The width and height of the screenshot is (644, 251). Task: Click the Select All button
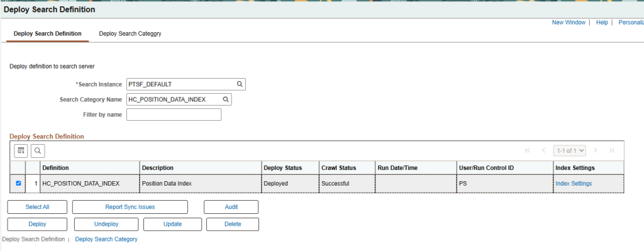(x=37, y=207)
